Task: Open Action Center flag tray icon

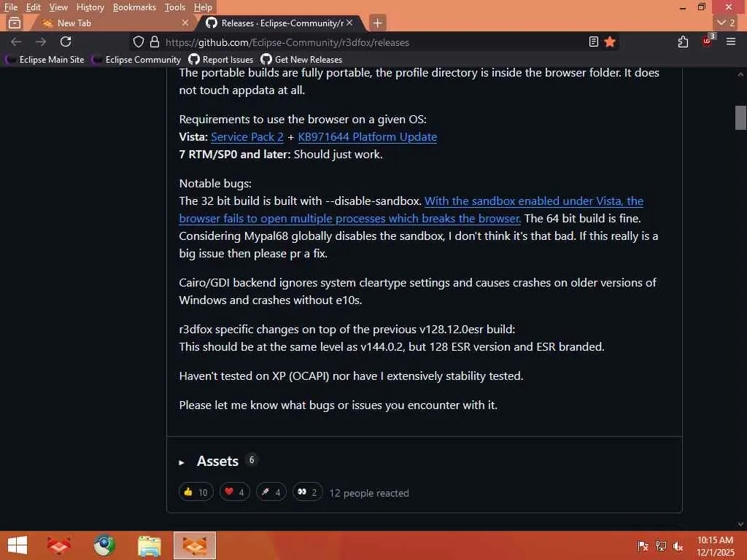Action: [643, 545]
